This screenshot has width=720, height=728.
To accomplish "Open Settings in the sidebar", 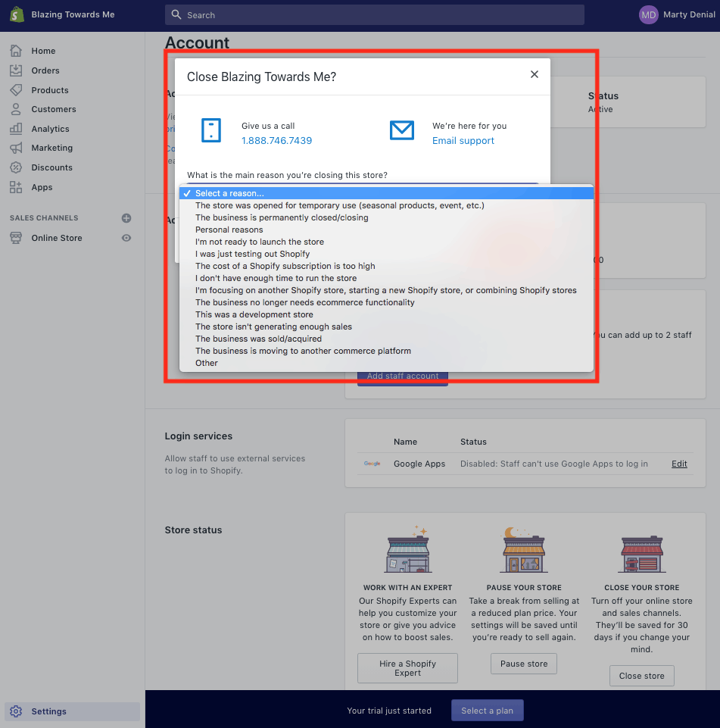I will (73, 711).
